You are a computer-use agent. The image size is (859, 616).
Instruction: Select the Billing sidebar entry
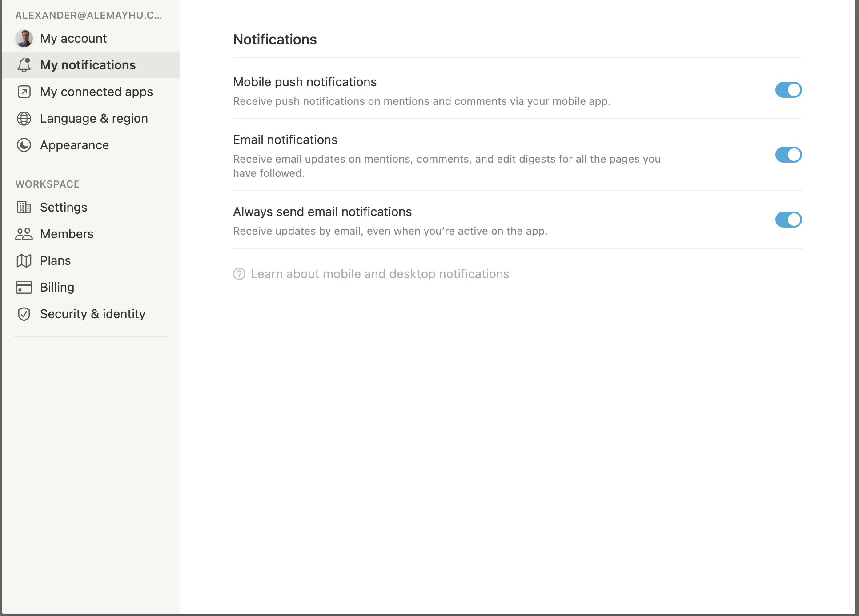coord(57,287)
